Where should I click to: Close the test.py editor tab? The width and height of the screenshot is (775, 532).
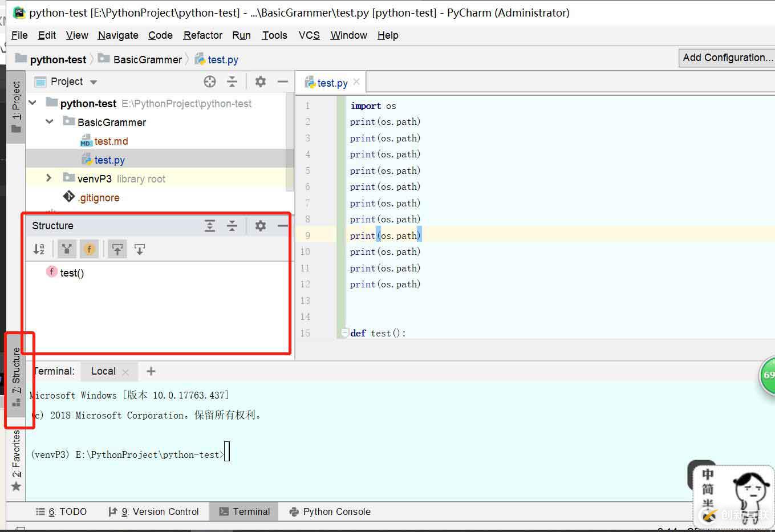point(356,82)
